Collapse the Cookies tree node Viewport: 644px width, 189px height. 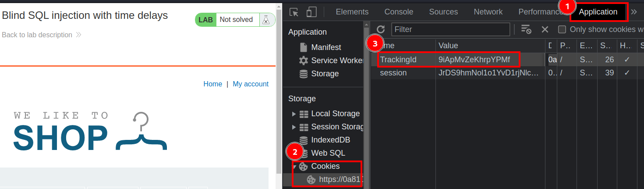(294, 167)
